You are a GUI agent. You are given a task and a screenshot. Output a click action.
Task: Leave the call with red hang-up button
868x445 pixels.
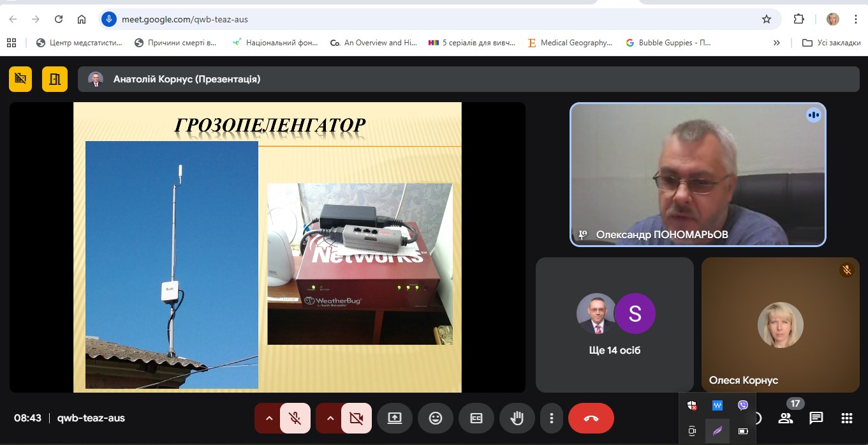point(591,418)
